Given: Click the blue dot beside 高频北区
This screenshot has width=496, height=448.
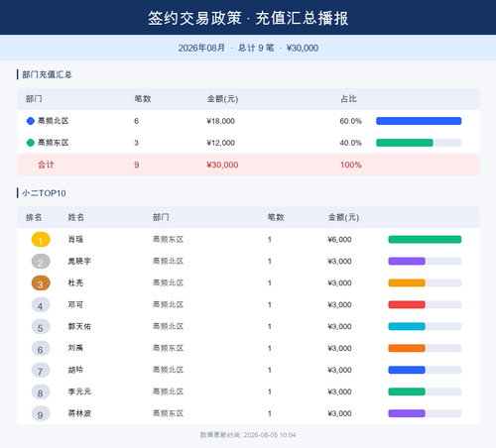Looking at the screenshot, I should pyautogui.click(x=31, y=121).
